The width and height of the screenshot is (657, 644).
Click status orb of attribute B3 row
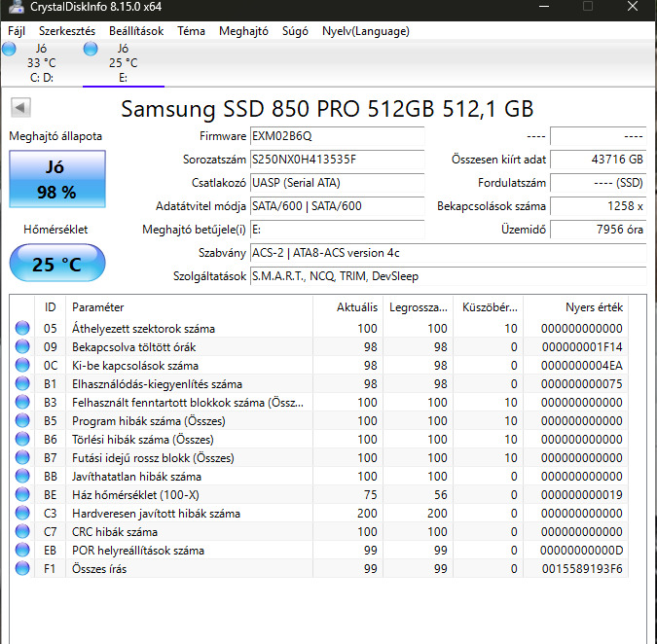coord(22,402)
